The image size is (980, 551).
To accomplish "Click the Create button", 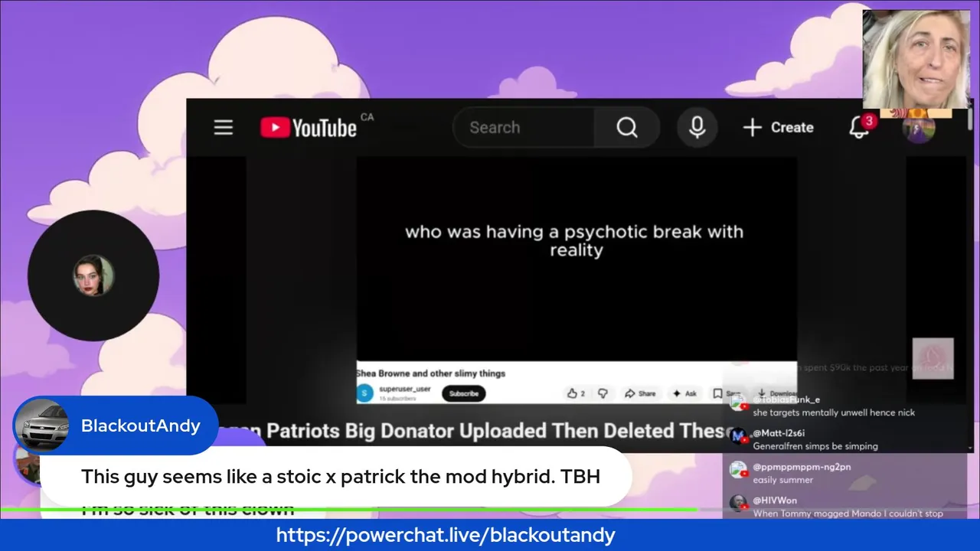I will point(778,127).
